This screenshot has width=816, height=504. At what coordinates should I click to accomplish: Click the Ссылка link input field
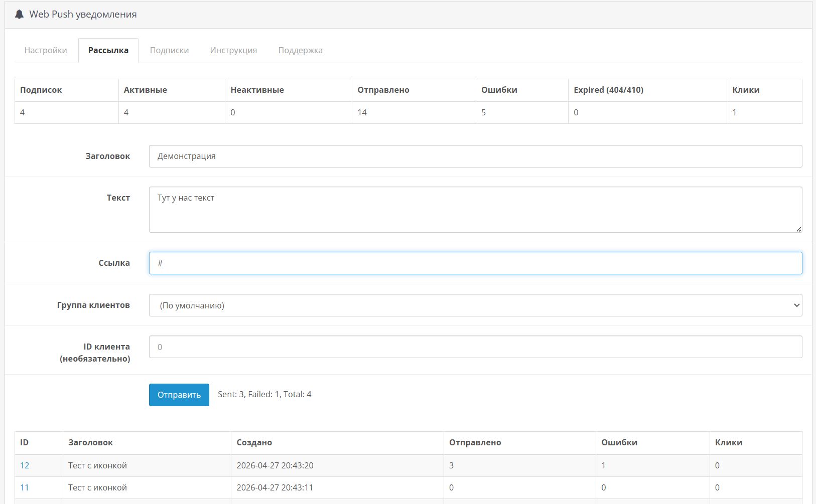pos(475,263)
